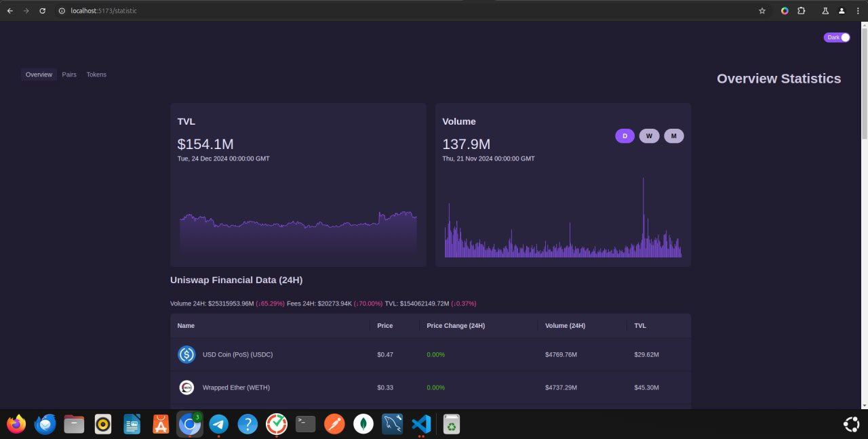Open the Overview tab

[39, 75]
